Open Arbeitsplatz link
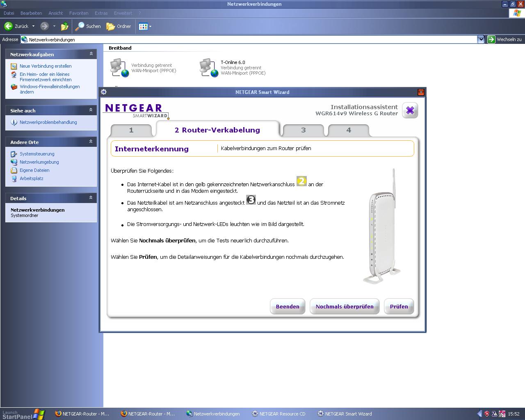The width and height of the screenshot is (525, 420). point(32,178)
